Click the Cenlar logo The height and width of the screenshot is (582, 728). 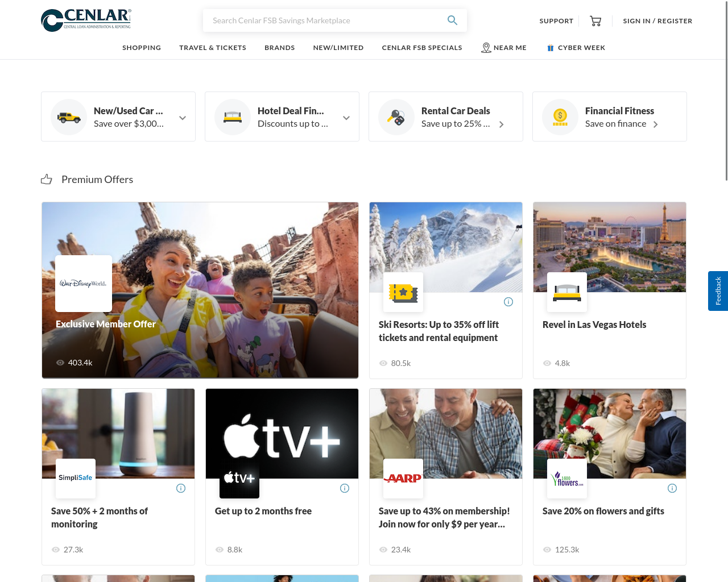point(86,20)
